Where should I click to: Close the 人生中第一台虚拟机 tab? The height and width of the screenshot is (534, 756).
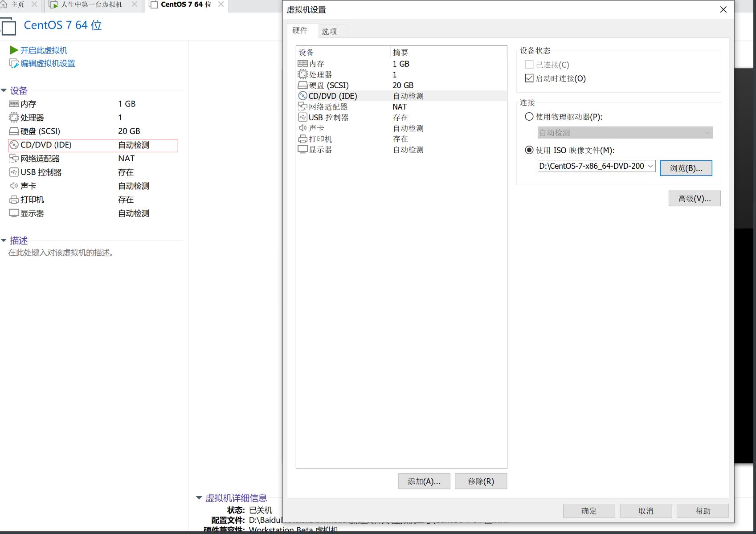(x=135, y=4)
